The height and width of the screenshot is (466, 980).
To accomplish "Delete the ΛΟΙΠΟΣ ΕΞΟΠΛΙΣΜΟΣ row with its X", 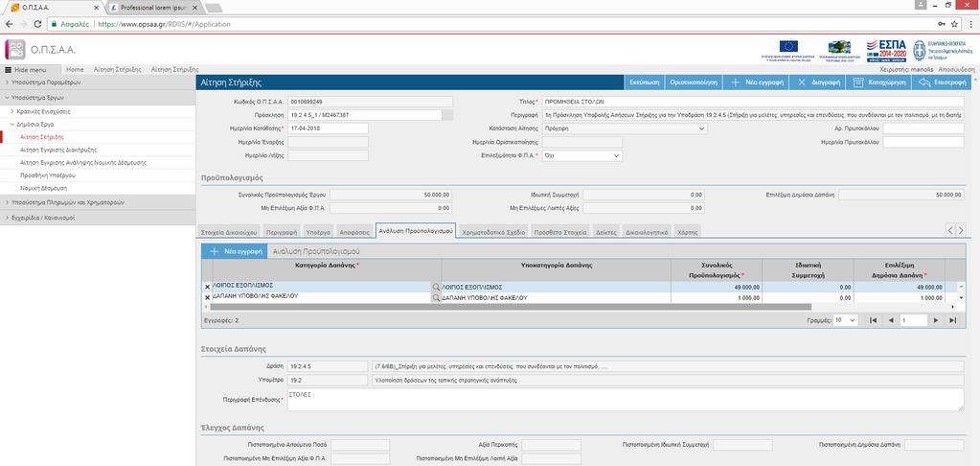I will point(208,287).
